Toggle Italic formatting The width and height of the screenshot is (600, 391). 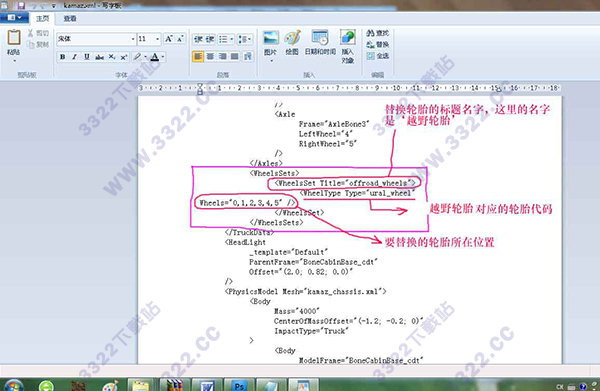[75, 57]
